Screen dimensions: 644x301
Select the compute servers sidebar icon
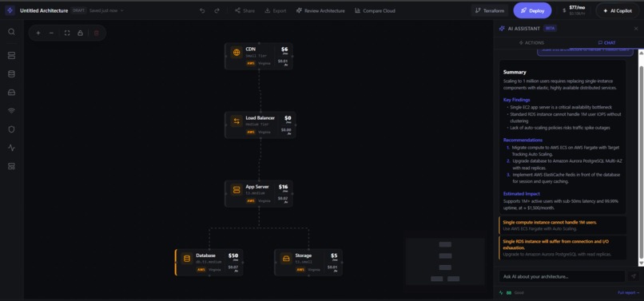click(x=11, y=55)
